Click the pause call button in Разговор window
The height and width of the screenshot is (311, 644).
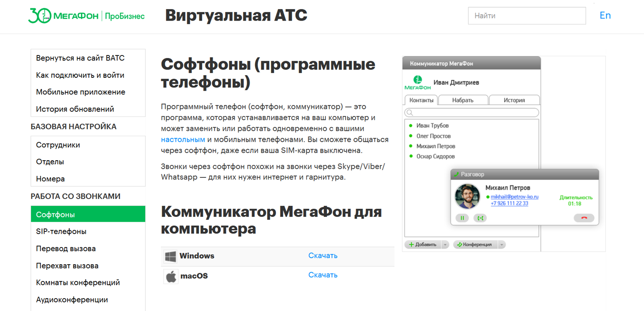[462, 218]
